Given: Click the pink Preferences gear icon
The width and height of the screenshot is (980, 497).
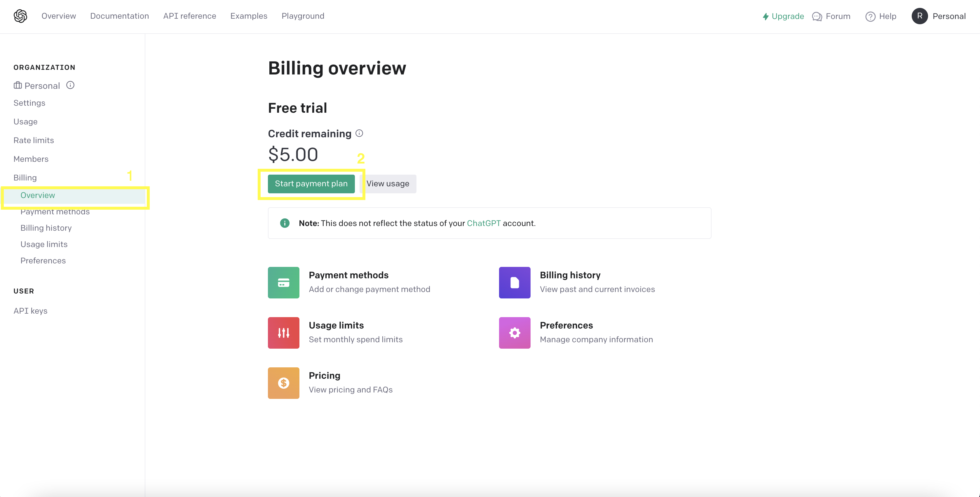Looking at the screenshot, I should click(515, 333).
